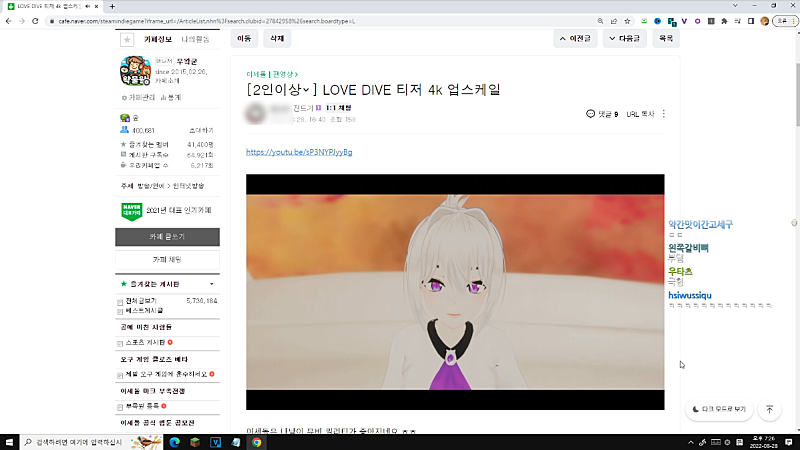The width and height of the screenshot is (800, 450).
Task: Switch to the 나의활동 tab
Action: (195, 39)
